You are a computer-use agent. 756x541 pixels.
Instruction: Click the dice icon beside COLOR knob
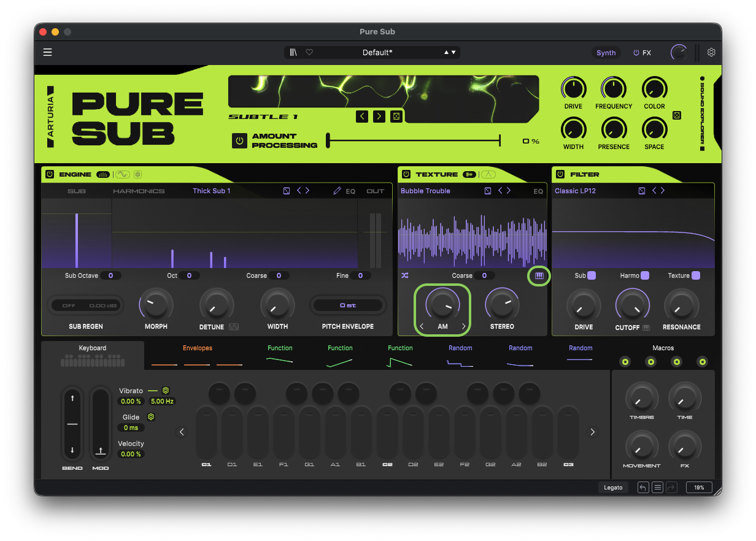pyautogui.click(x=677, y=115)
